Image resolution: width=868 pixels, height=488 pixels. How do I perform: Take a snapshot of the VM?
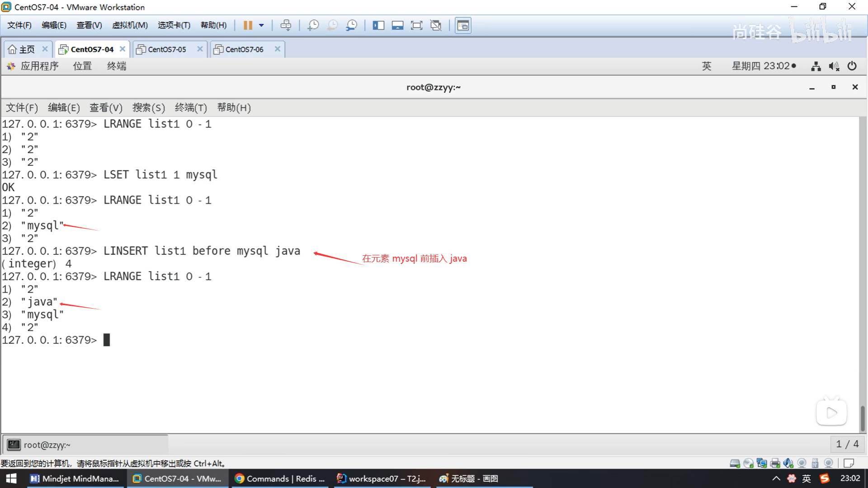click(313, 25)
